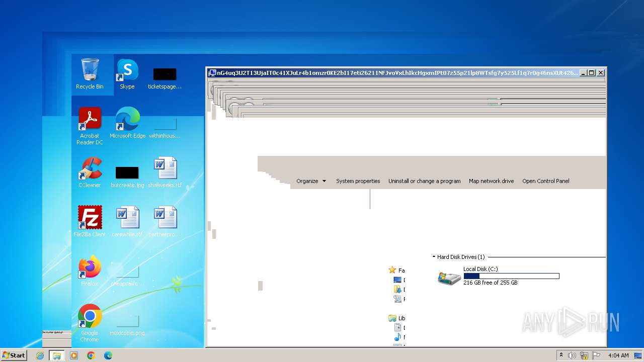Click Uninstall or change a program
Screen dimensions: 644x362
point(424,181)
